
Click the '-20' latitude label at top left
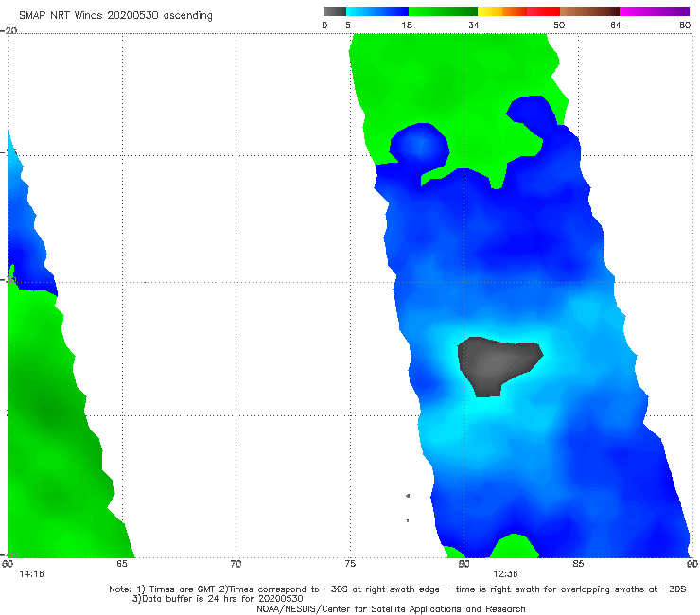[x=9, y=30]
